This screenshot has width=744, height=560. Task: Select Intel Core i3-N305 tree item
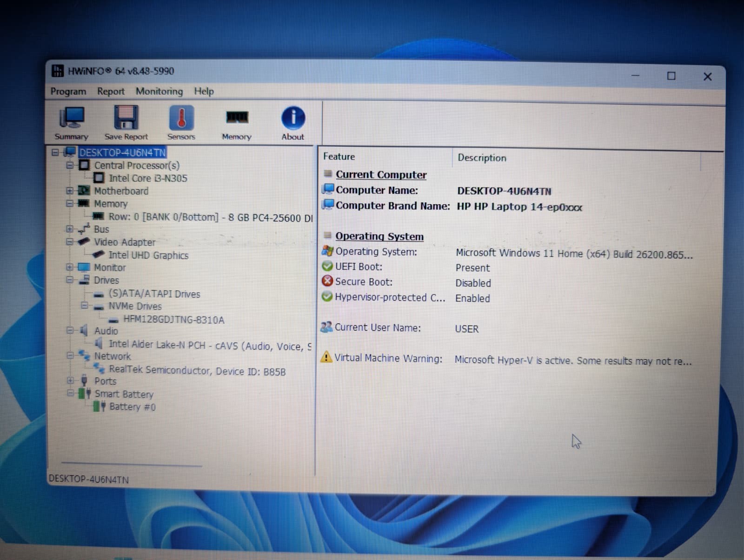pyautogui.click(x=148, y=178)
